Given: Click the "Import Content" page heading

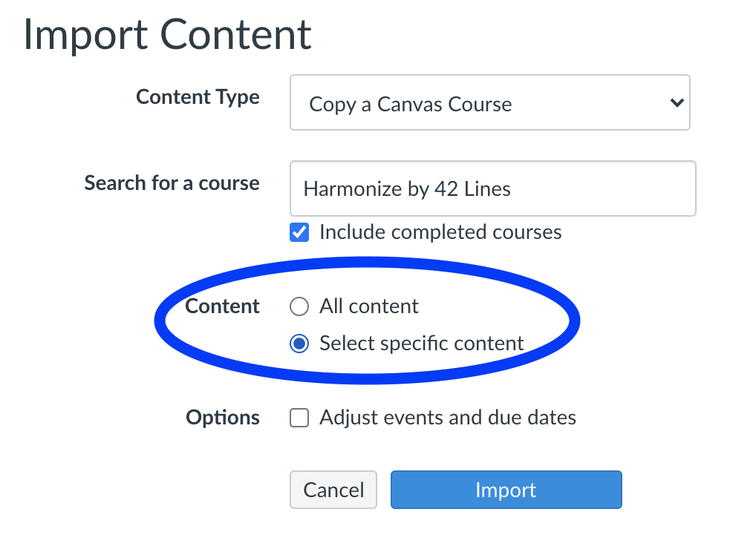Looking at the screenshot, I should point(167,34).
